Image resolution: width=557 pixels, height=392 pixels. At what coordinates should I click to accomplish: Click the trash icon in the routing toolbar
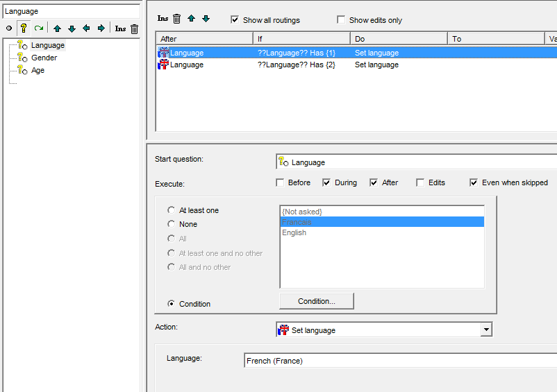pyautogui.click(x=176, y=19)
